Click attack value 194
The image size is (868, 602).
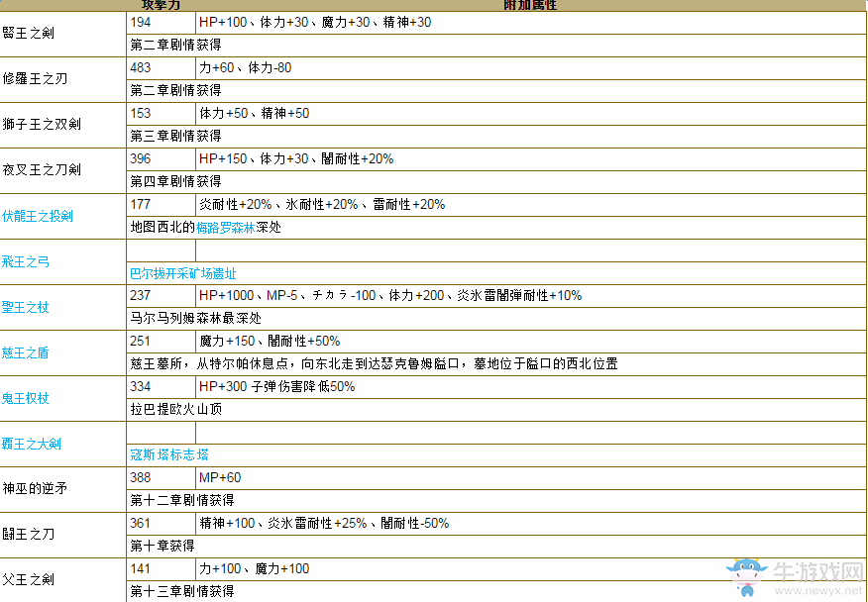pos(140,22)
